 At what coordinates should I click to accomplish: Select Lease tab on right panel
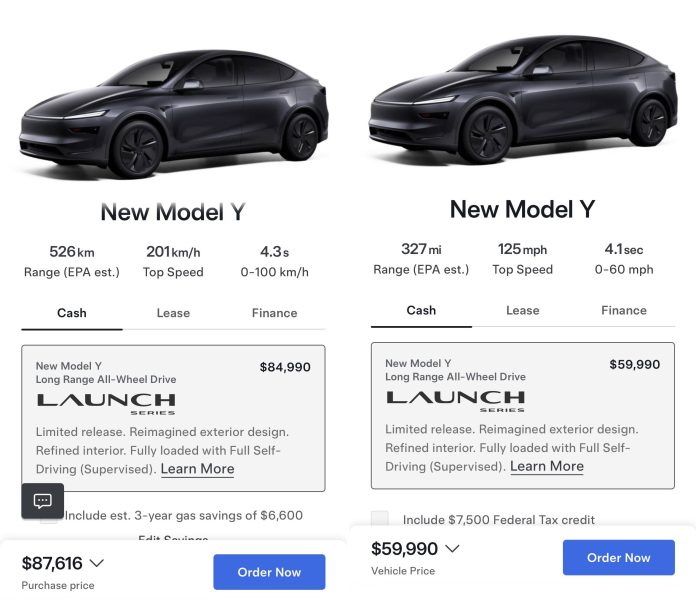point(522,310)
